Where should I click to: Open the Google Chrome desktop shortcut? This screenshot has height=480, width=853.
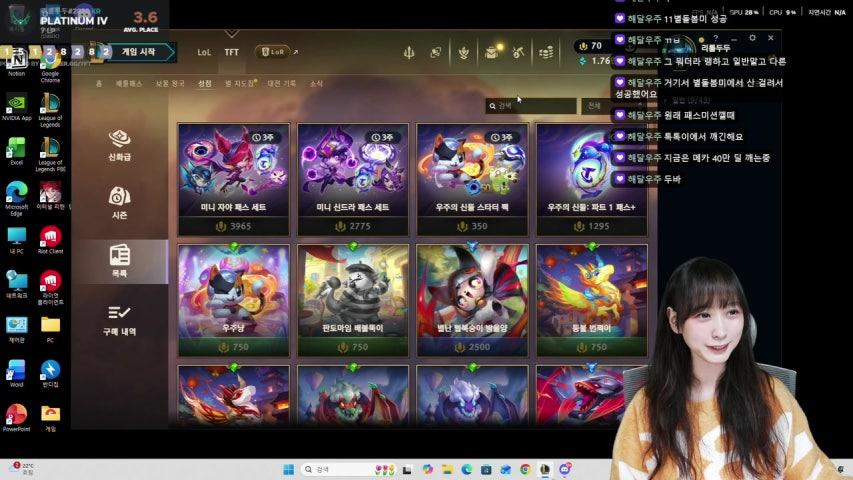[x=50, y=66]
